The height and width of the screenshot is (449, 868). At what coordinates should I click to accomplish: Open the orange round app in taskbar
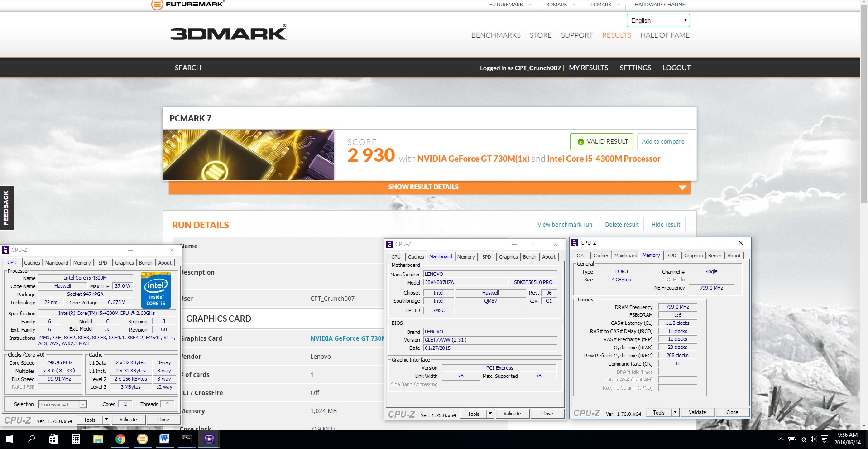coord(142,439)
